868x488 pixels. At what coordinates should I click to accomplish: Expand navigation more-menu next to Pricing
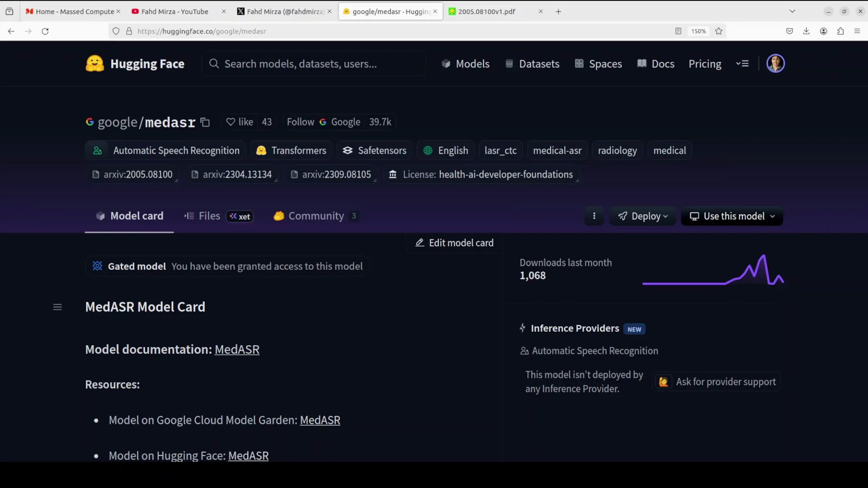[x=742, y=64]
